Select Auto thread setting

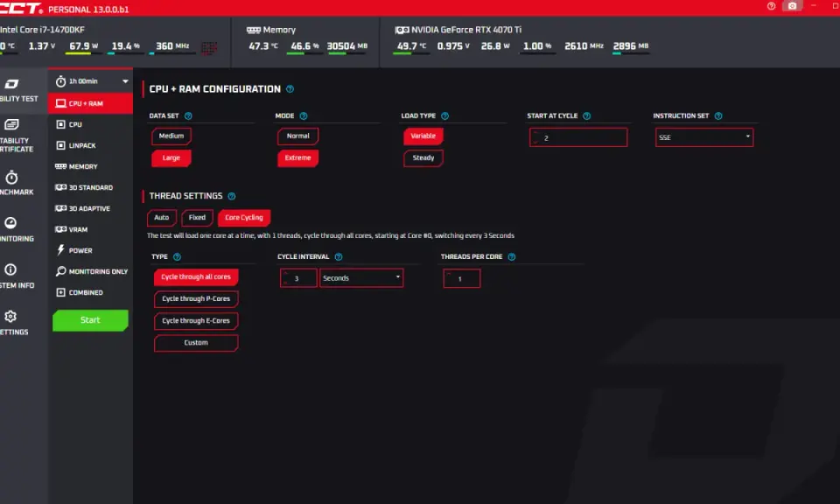pyautogui.click(x=162, y=218)
